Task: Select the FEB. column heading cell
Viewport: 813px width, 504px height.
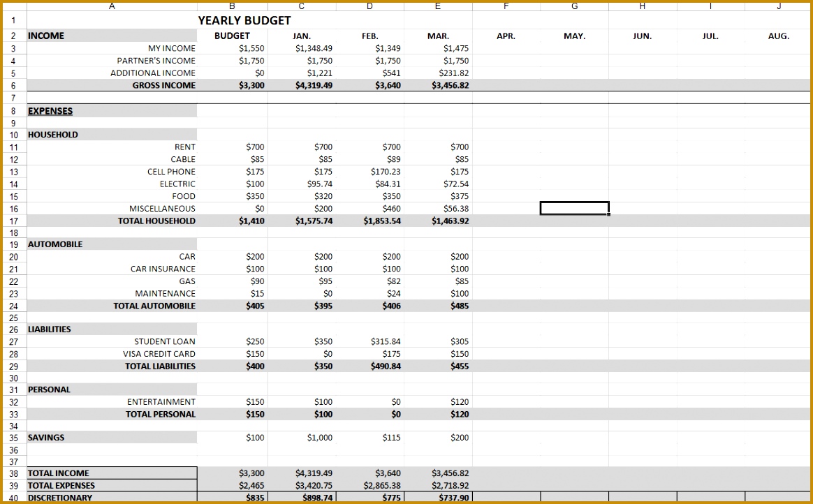Action: click(x=369, y=36)
